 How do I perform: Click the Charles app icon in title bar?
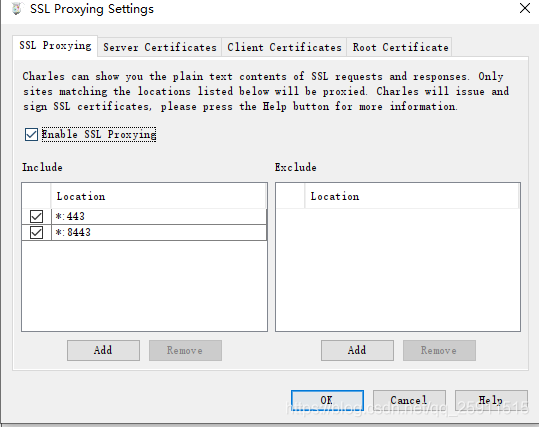click(x=16, y=9)
